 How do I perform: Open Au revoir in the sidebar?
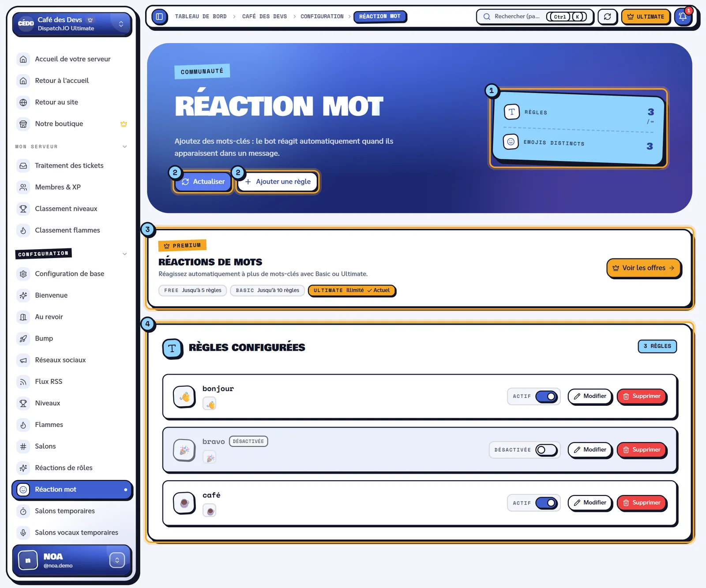pos(72,317)
